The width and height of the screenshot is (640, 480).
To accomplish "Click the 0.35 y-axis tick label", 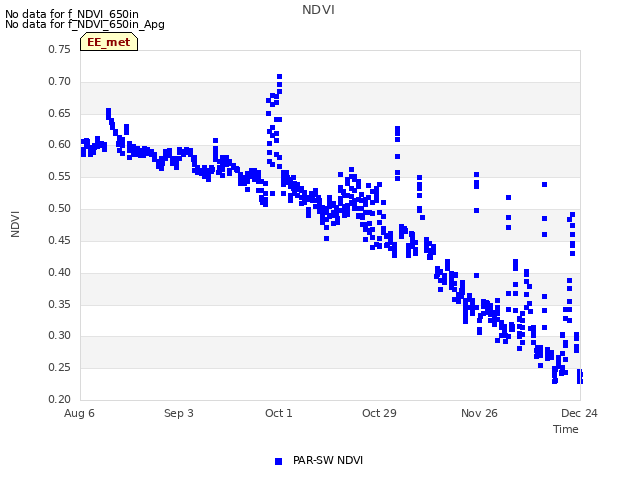I will 60,304.
